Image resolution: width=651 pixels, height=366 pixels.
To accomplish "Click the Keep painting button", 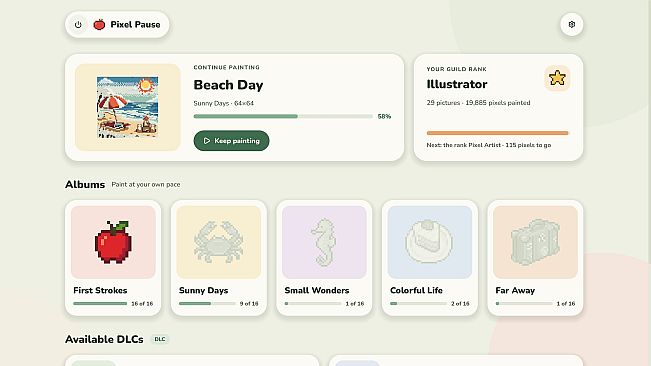I will (x=231, y=141).
